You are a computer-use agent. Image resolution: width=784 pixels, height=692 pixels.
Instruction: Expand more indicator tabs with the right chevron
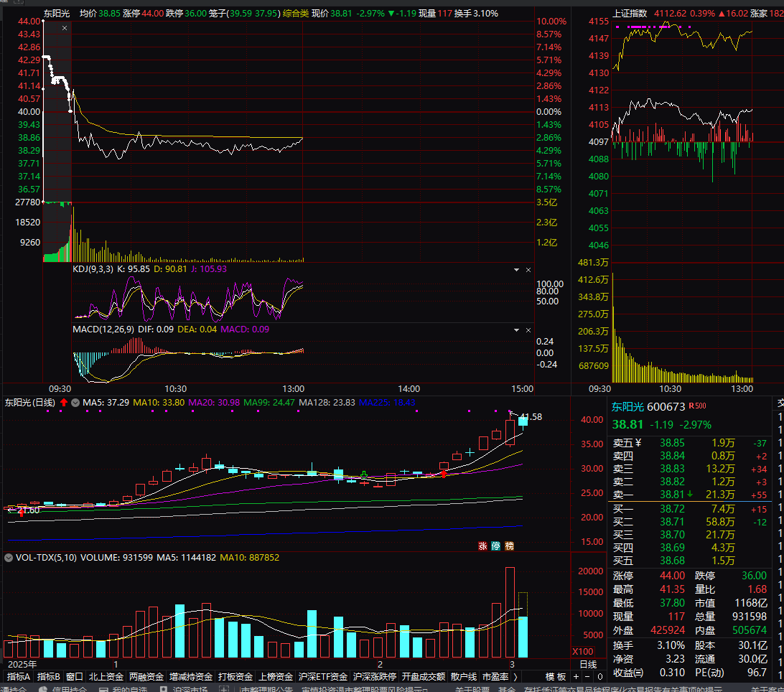point(515,676)
